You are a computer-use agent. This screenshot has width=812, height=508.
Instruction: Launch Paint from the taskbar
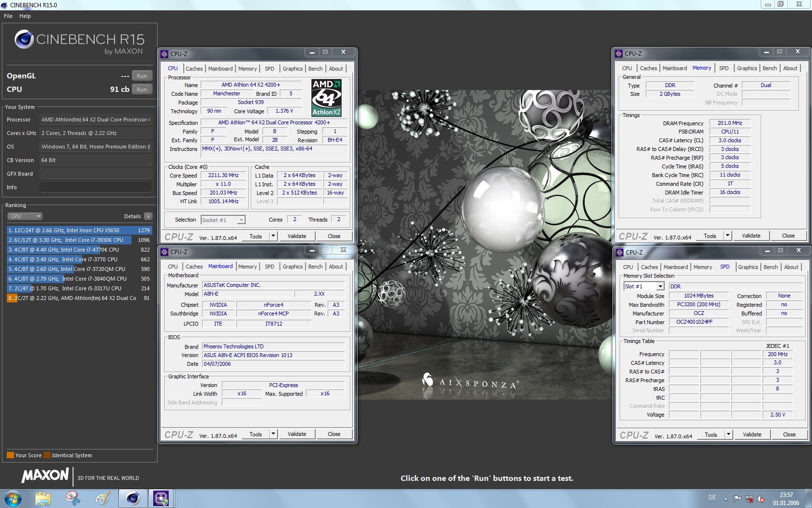pyautogui.click(x=103, y=498)
